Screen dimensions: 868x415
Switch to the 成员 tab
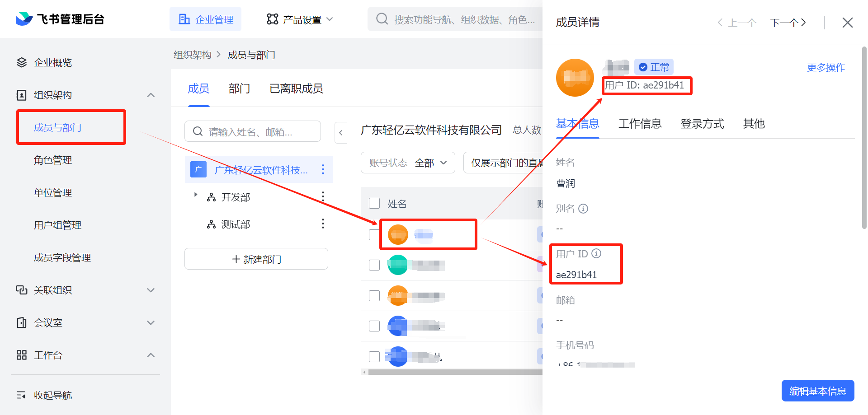coord(198,89)
